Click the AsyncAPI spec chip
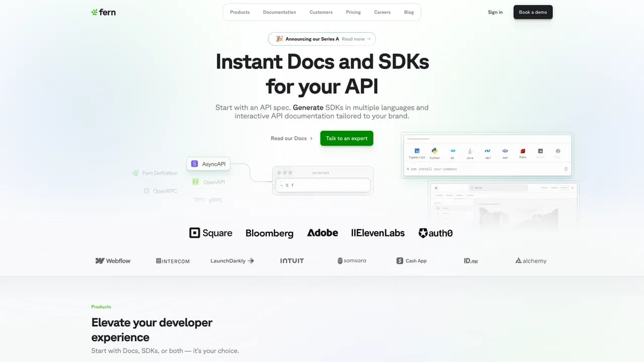 click(208, 164)
